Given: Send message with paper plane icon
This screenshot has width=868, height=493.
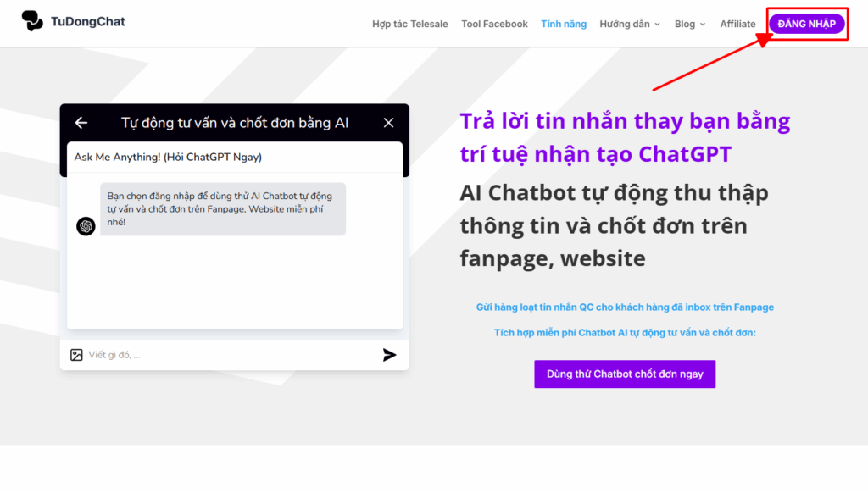Looking at the screenshot, I should [x=389, y=355].
